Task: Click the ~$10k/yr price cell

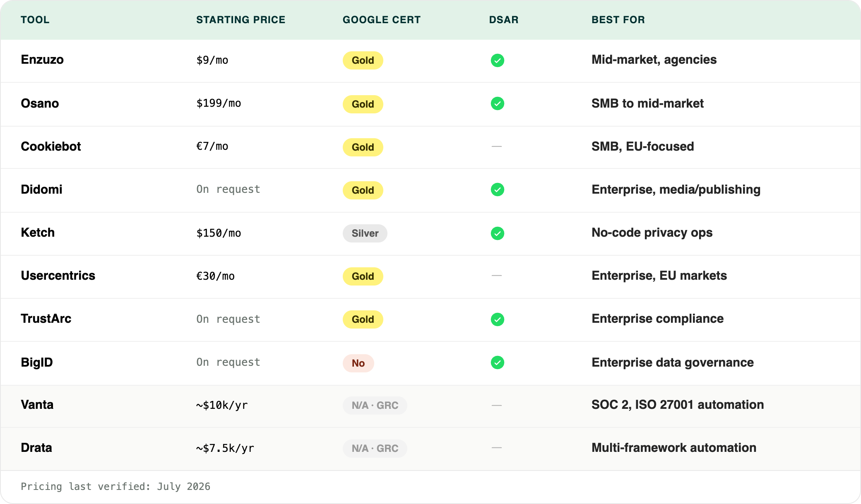Action: [x=222, y=406]
